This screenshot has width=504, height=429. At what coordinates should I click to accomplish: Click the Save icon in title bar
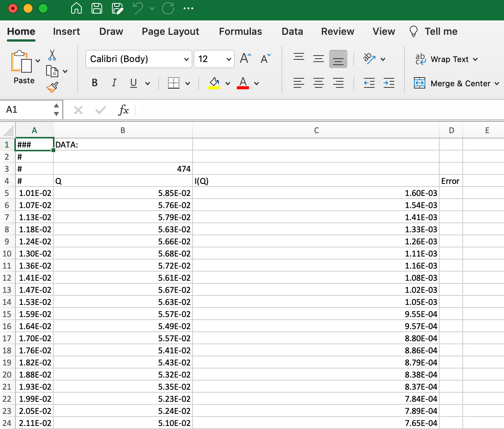97,8
